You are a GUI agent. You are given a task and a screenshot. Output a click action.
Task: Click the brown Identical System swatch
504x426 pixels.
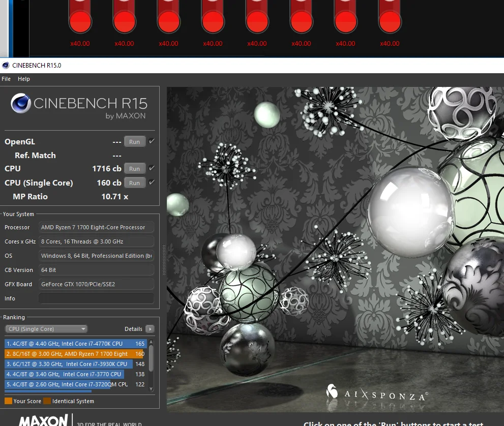47,401
